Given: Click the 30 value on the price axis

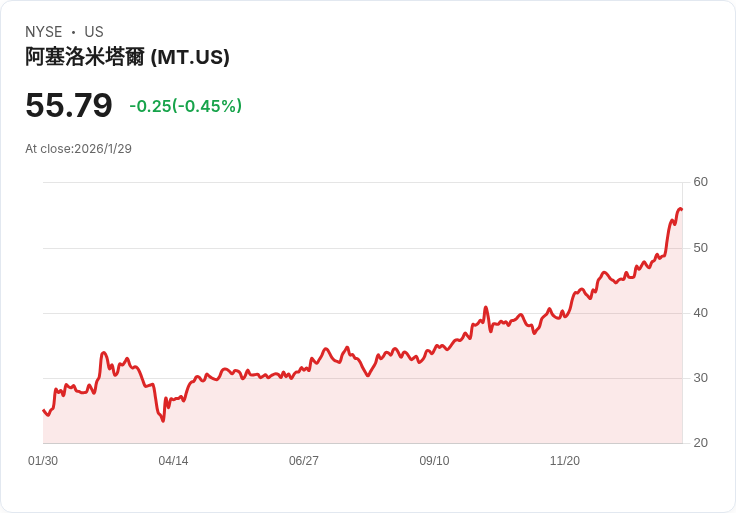Looking at the screenshot, I should point(700,378).
